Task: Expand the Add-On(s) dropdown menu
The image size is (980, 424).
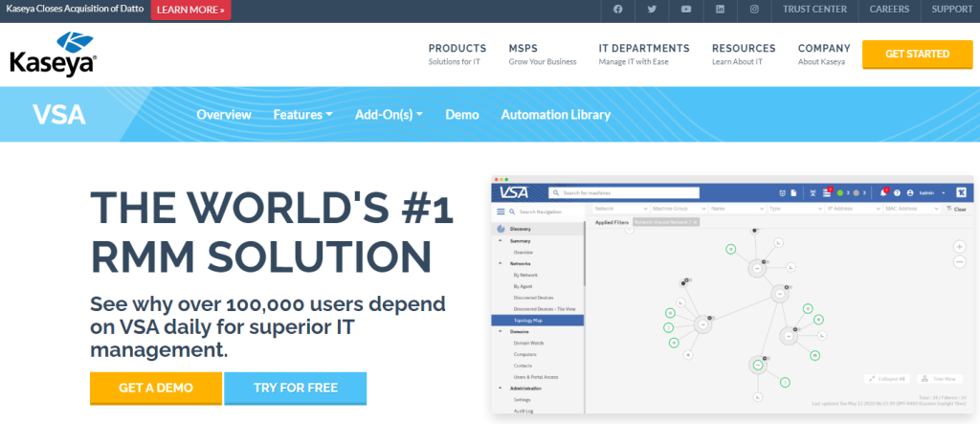Action: [389, 115]
